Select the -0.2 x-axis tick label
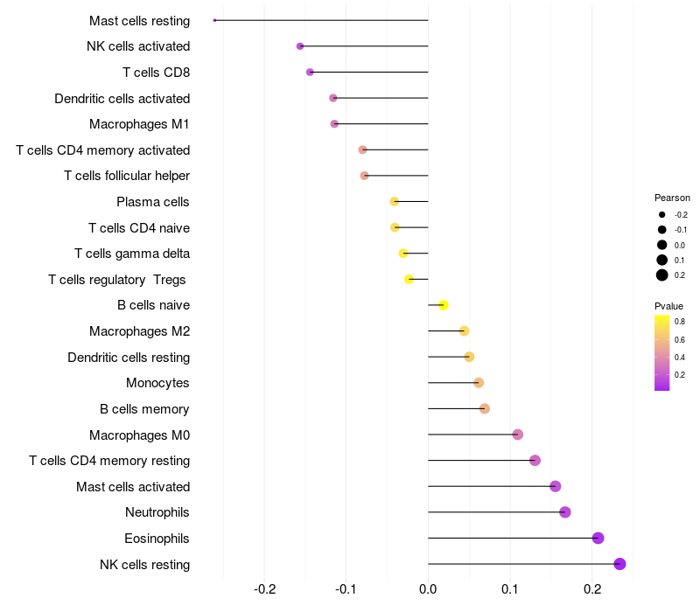700x612 pixels. point(264,590)
